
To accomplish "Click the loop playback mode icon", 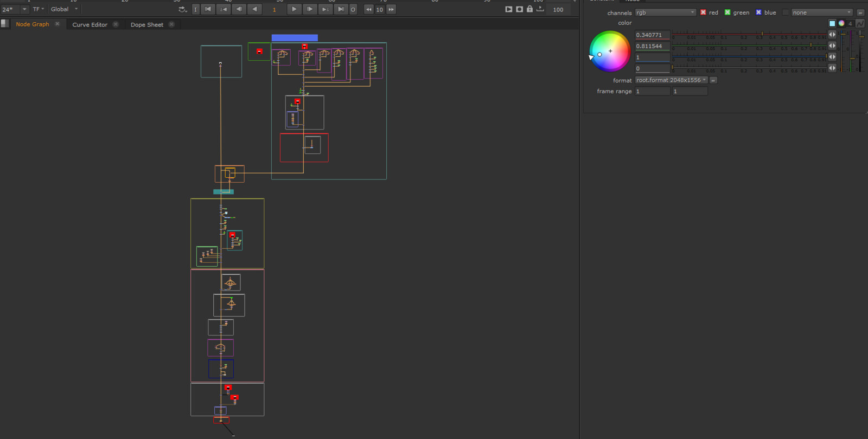I will [x=182, y=9].
